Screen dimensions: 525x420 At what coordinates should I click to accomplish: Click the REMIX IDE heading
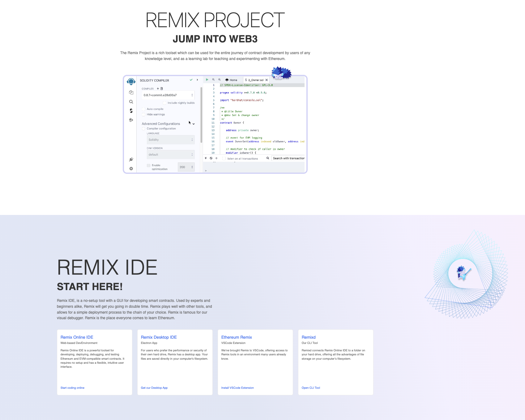point(107,268)
